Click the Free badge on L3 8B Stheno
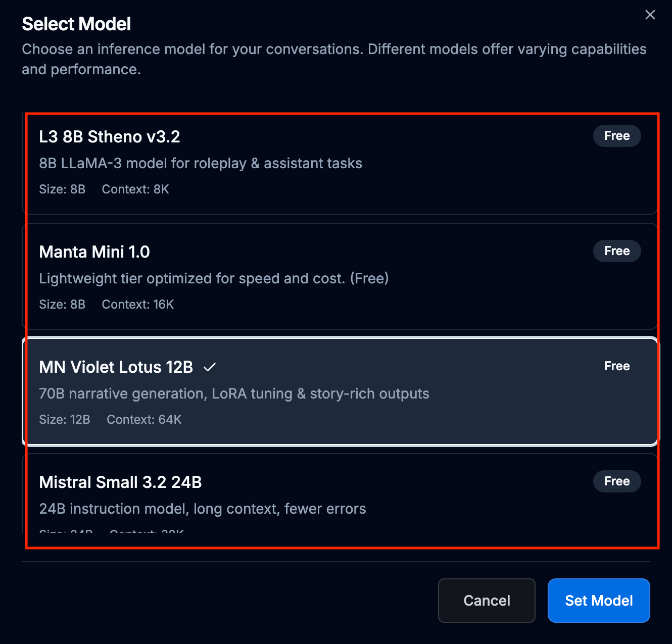 click(616, 136)
